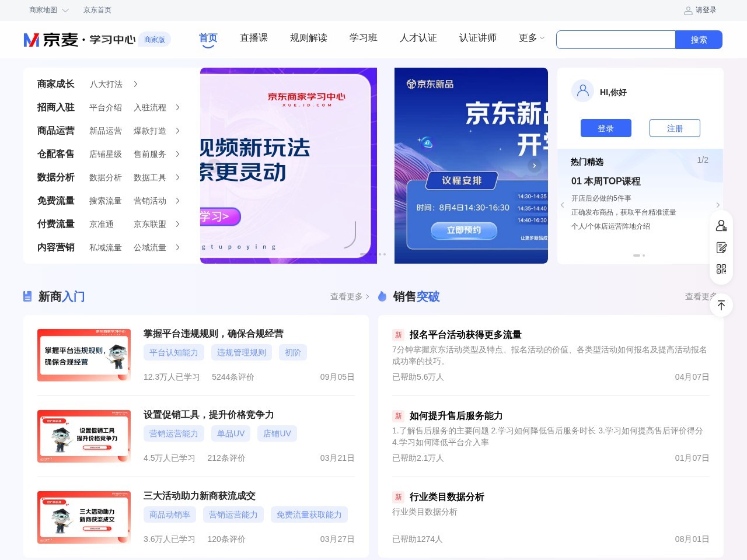Screen dimensions: 747x560
Task: Select the 违规管理规则 tag
Action: coord(242,352)
